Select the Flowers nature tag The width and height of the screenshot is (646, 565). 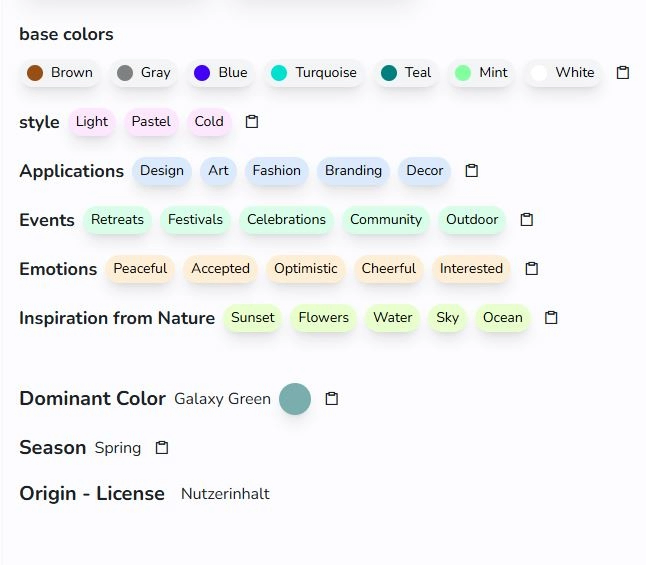[323, 318]
